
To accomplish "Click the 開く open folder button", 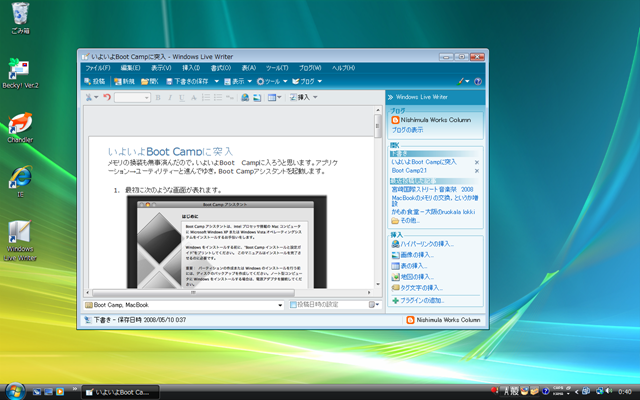I will point(149,82).
